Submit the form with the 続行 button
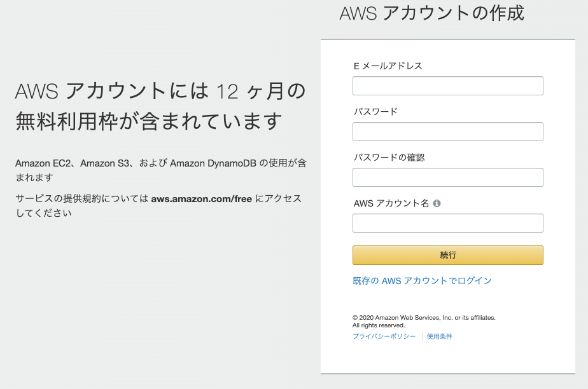The height and width of the screenshot is (389, 588). tap(448, 255)
